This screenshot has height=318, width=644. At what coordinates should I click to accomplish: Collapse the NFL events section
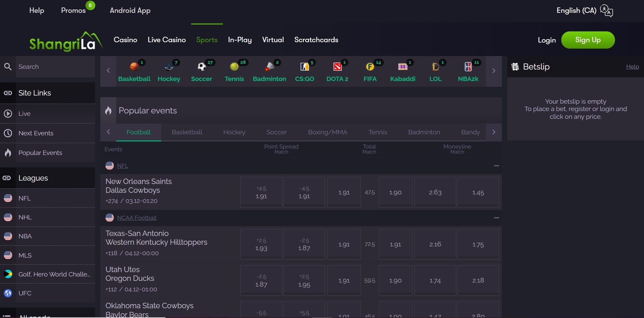point(496,166)
